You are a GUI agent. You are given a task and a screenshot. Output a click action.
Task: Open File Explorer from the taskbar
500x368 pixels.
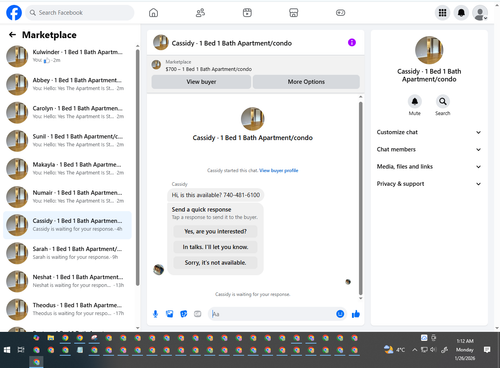click(51, 338)
